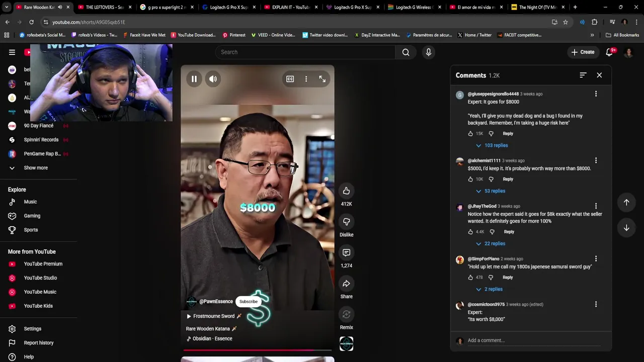Seek using the Short's red progress bar
644x362 pixels.
point(258,349)
